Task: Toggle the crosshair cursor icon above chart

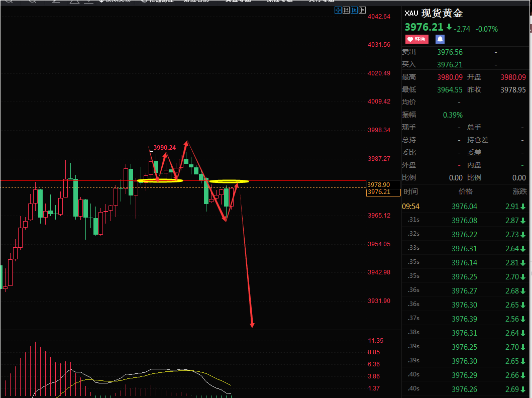Action: point(338,10)
